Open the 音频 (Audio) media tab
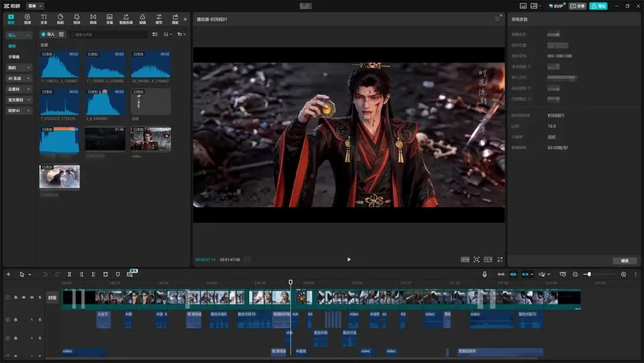The image size is (644, 363). tap(27, 19)
